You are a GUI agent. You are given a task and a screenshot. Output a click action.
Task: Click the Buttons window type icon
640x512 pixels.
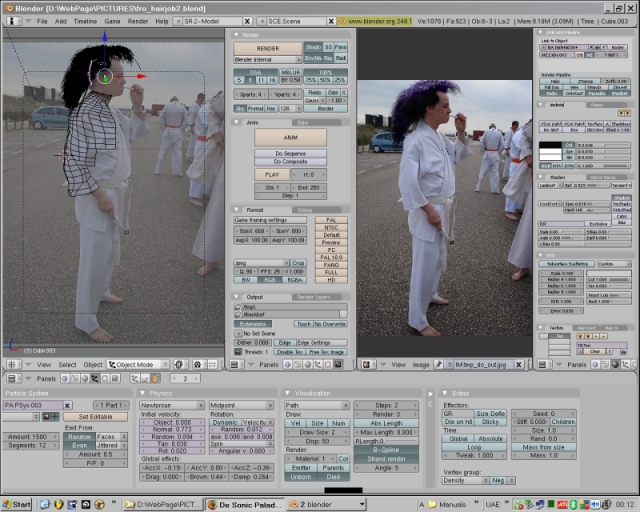coord(11,379)
